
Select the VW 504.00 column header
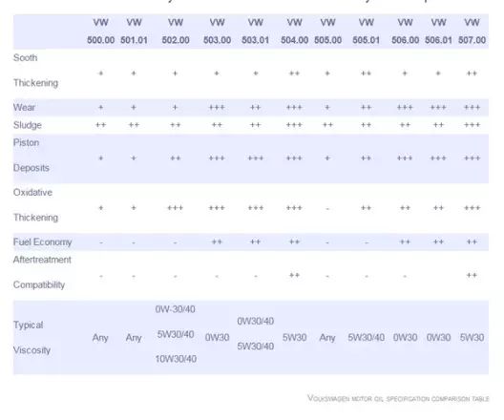[x=294, y=31]
